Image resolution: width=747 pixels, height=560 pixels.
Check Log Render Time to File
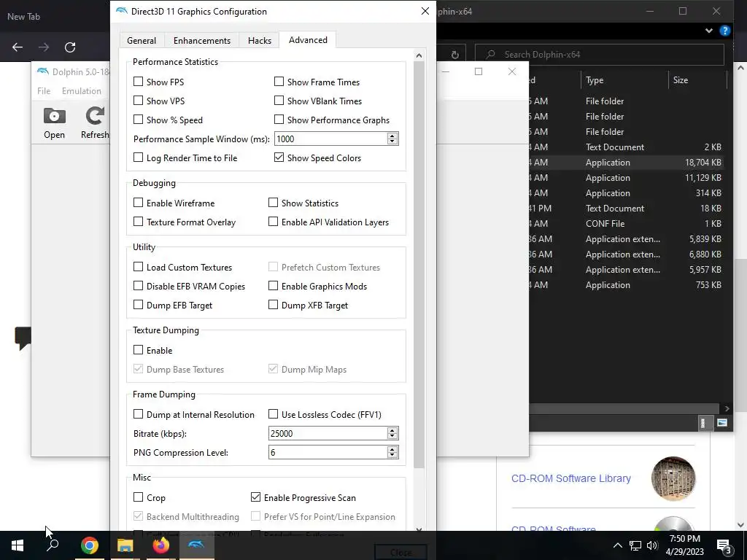[x=138, y=157]
